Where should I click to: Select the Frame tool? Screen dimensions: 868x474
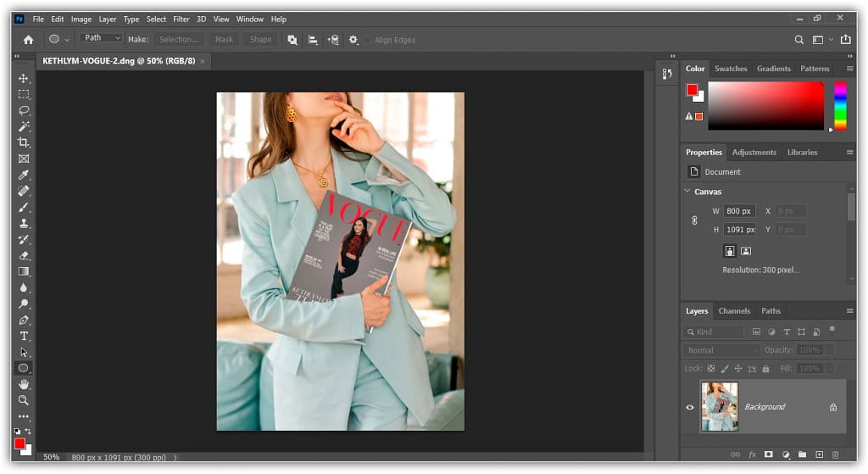[x=23, y=159]
